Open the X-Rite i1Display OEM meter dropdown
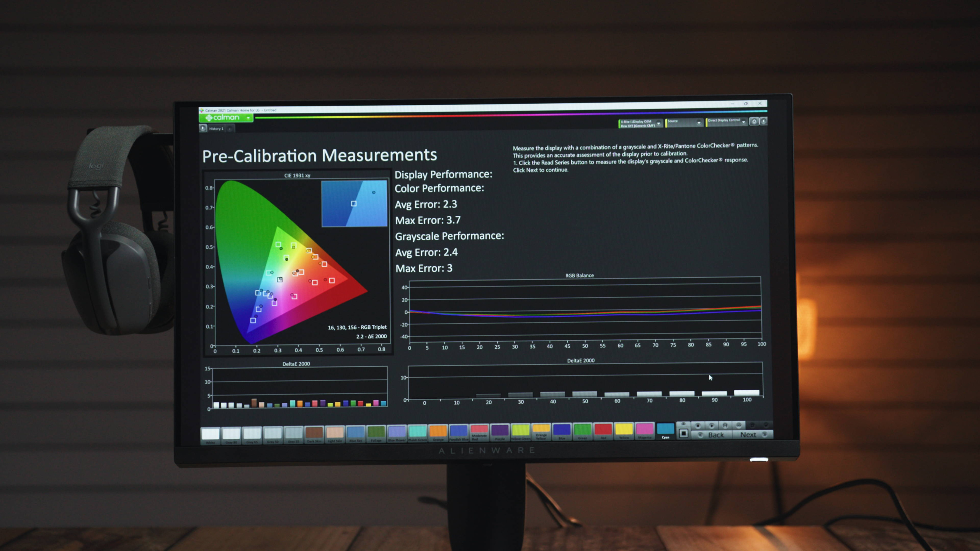The image size is (980, 551). tap(658, 123)
